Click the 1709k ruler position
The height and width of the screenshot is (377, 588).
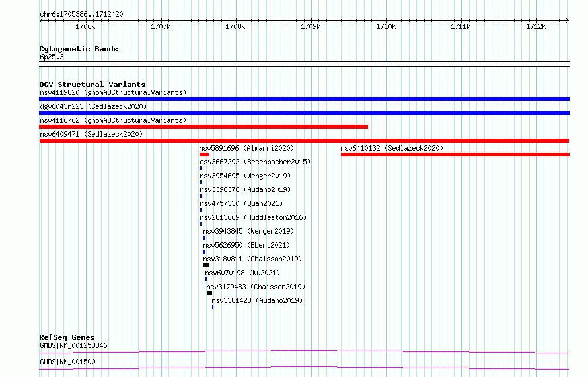[311, 26]
